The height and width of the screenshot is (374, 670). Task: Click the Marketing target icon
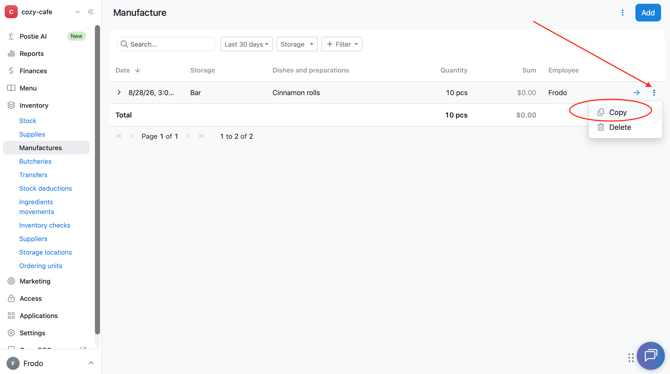[11, 281]
